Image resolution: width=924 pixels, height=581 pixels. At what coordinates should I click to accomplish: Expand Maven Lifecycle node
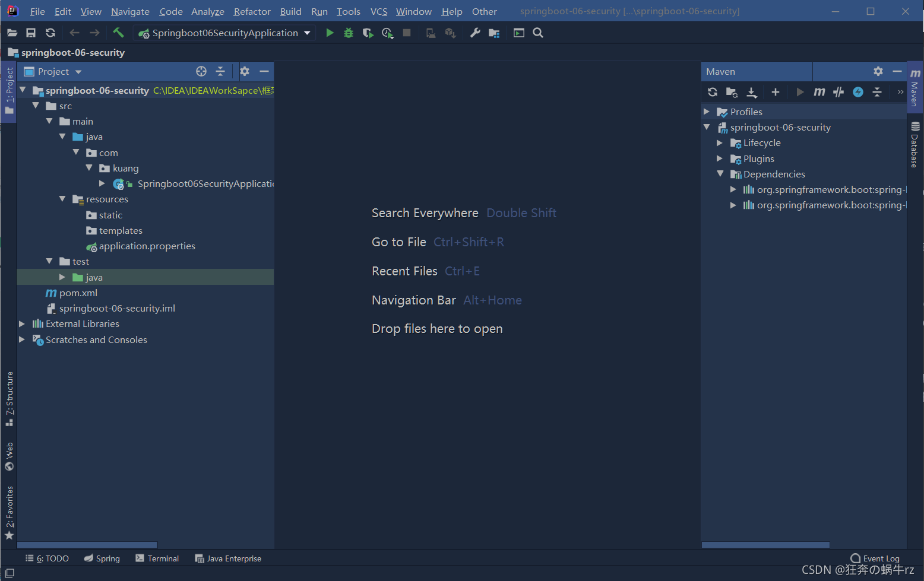(x=720, y=142)
